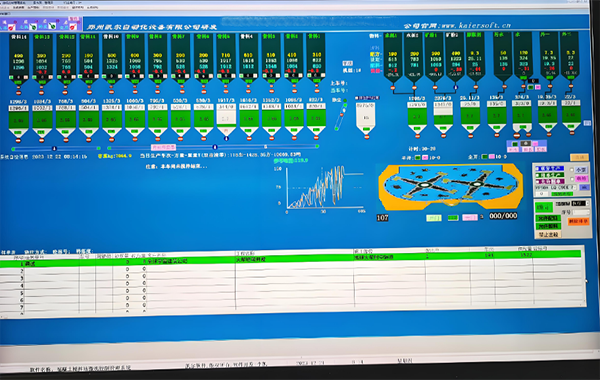Click the task table vertical scrollbar
Screen dimensions: 600x380
point(584,276)
